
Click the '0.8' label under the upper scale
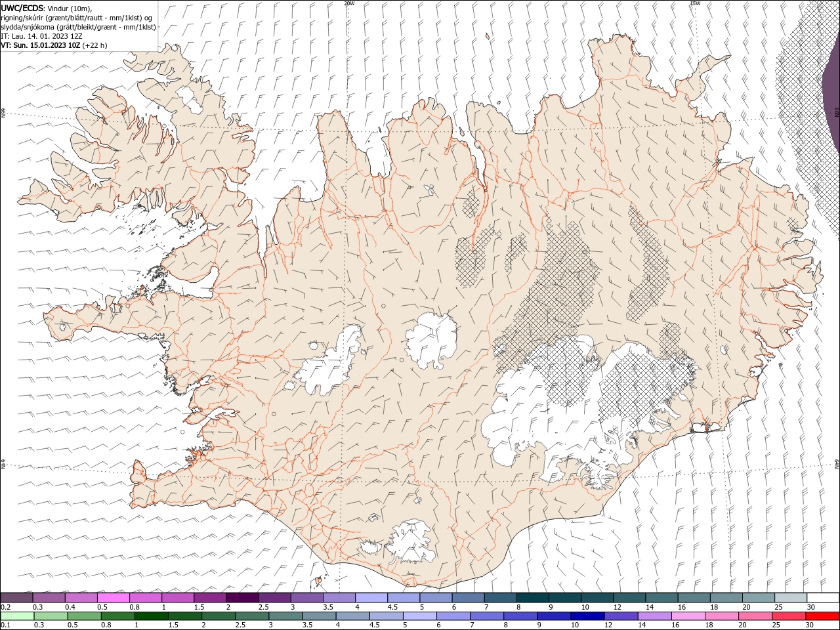(x=135, y=607)
